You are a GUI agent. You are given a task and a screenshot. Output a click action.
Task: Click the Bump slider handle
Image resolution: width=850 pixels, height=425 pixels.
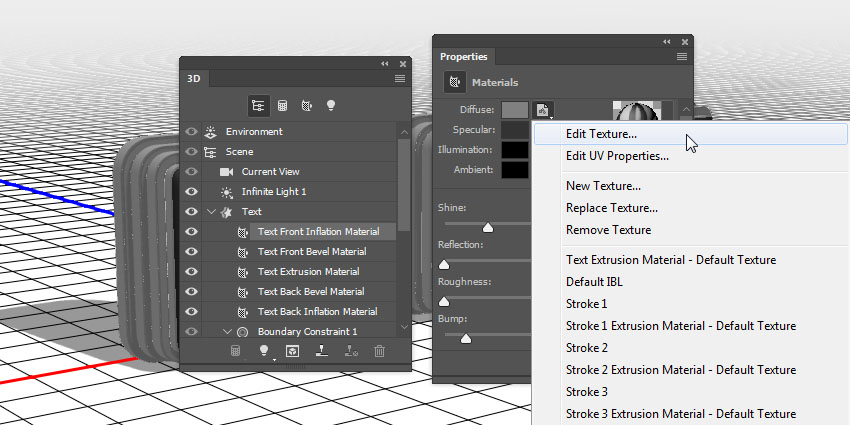465,339
